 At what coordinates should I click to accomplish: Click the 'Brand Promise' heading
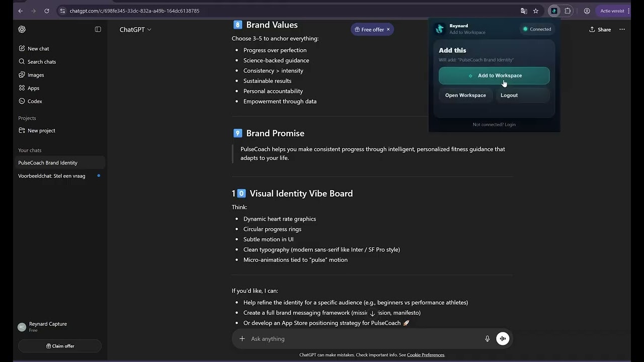(x=275, y=133)
